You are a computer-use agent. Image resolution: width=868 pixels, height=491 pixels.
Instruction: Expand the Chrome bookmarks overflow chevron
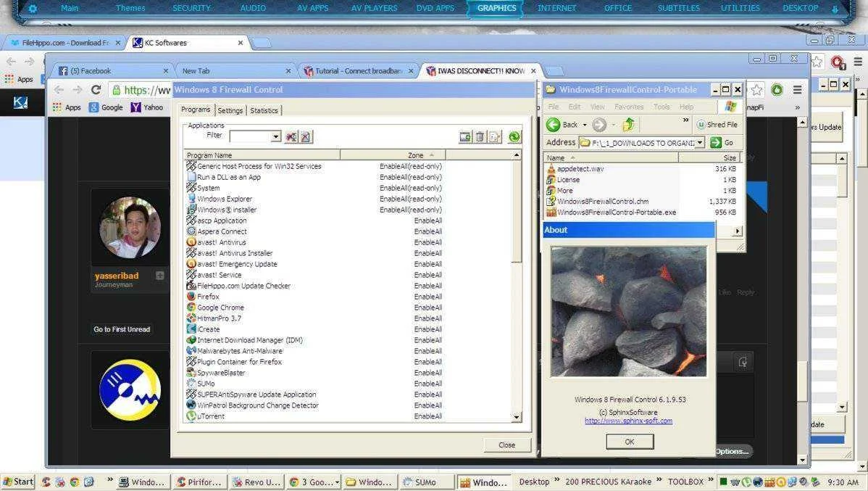[797, 107]
